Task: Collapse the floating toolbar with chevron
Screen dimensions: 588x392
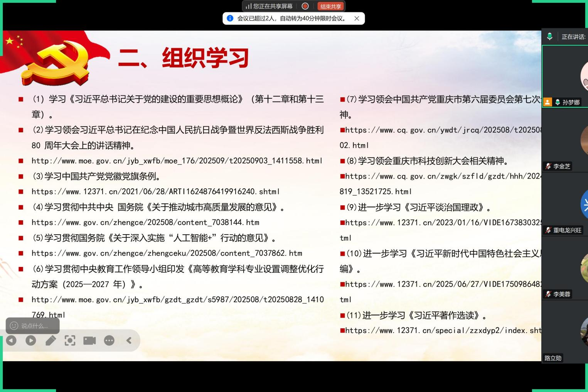Action: tap(129, 340)
